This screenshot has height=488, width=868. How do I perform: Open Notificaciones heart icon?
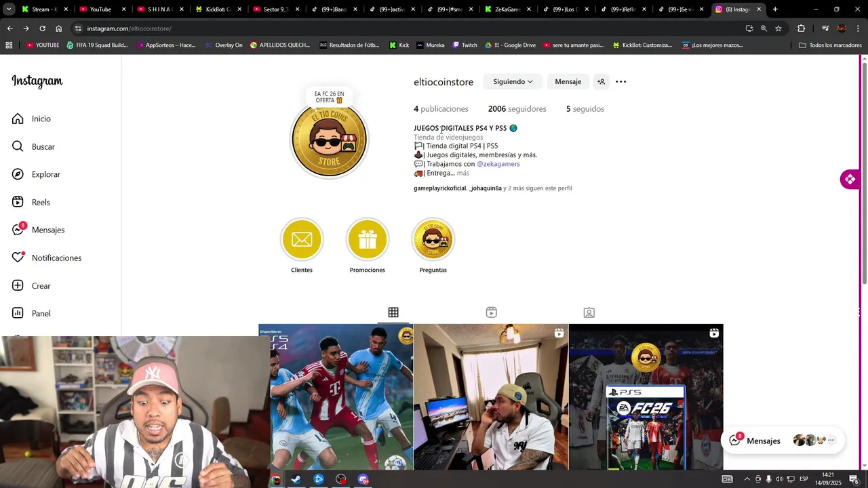tap(18, 258)
